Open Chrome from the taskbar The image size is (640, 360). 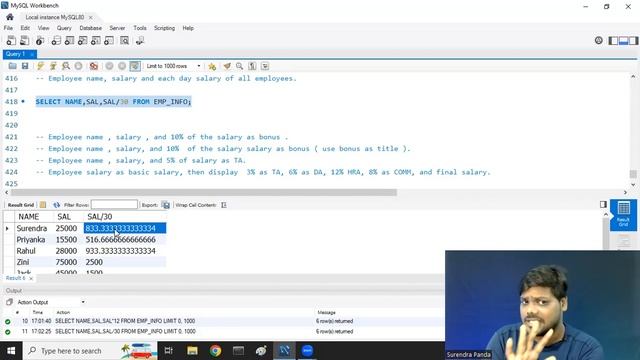click(215, 351)
